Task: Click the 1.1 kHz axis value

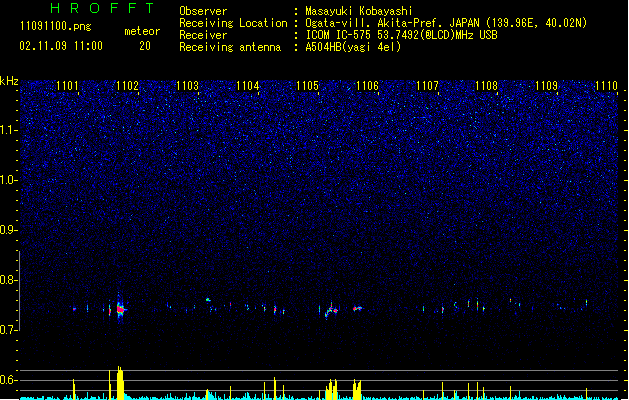Action: coord(8,130)
